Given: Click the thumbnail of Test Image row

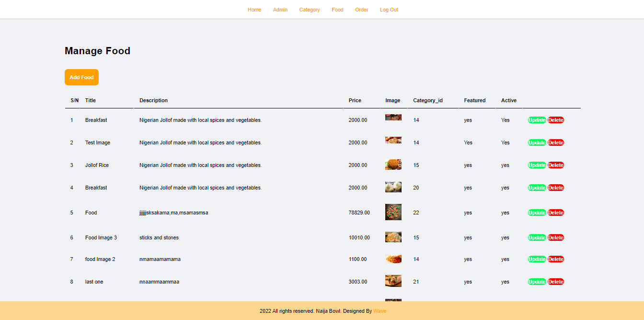Looking at the screenshot, I should 393,140.
